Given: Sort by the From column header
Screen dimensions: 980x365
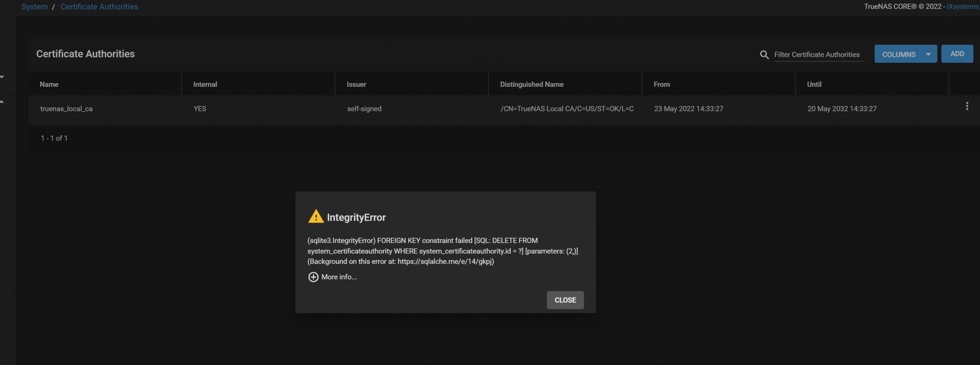Looking at the screenshot, I should (661, 84).
